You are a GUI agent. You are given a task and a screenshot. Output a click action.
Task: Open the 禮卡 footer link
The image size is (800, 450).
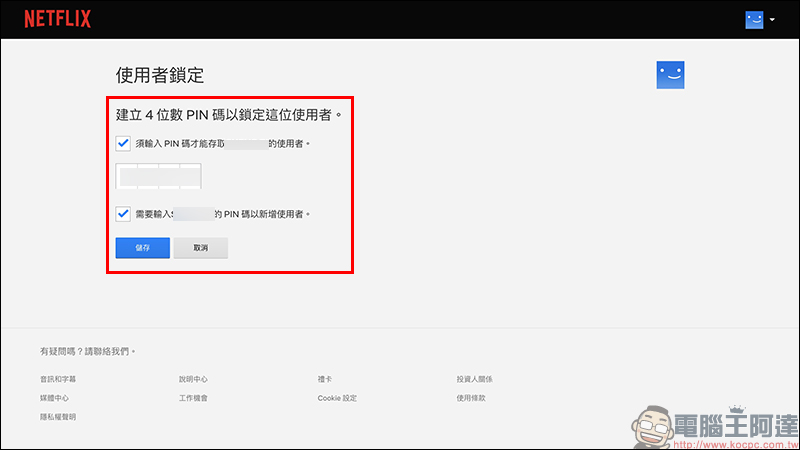(324, 379)
